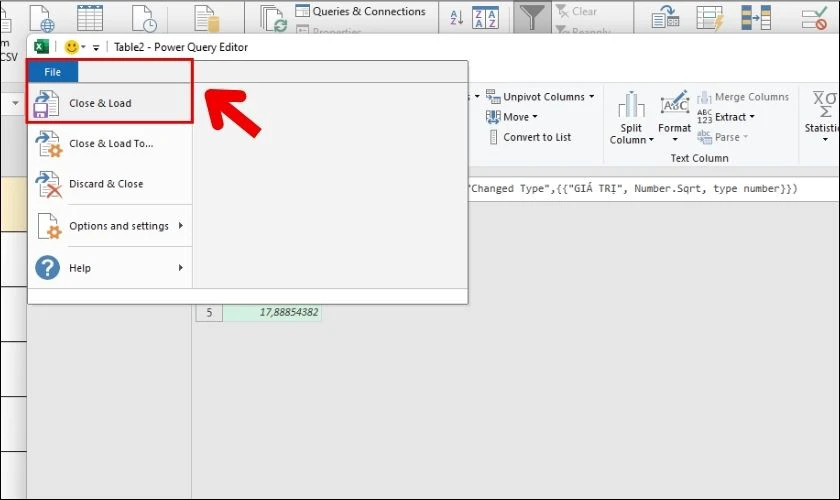Click Existing Connections icon in Excel
840x500 pixels.
[x=207, y=18]
